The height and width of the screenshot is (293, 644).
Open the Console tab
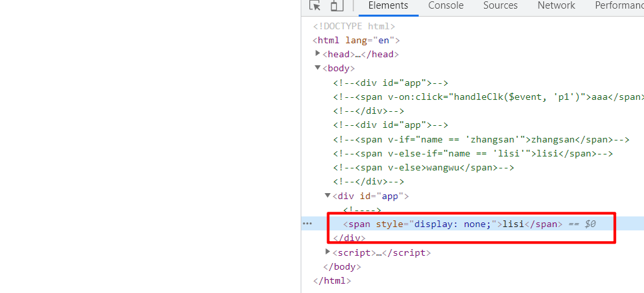445,6
